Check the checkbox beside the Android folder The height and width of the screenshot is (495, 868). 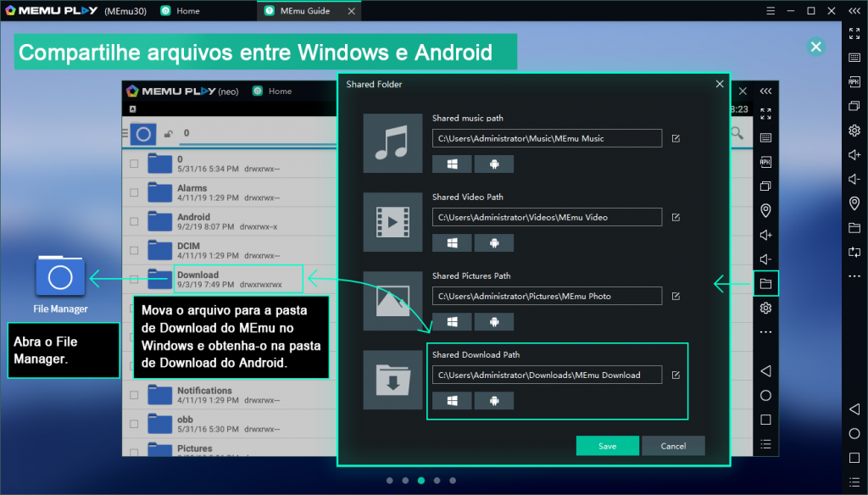tap(132, 221)
